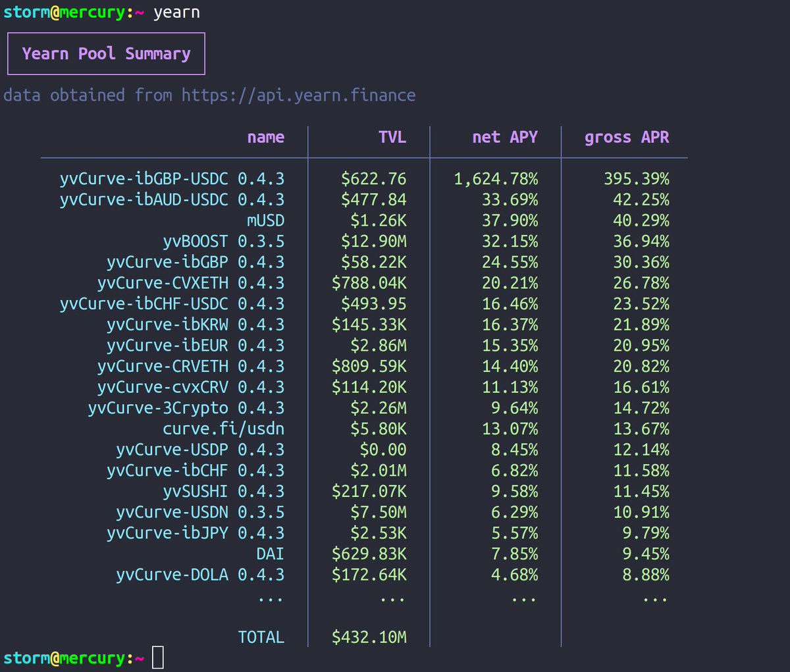The width and height of the screenshot is (790, 672).
Task: Click the 'TVL' column header
Action: (392, 137)
